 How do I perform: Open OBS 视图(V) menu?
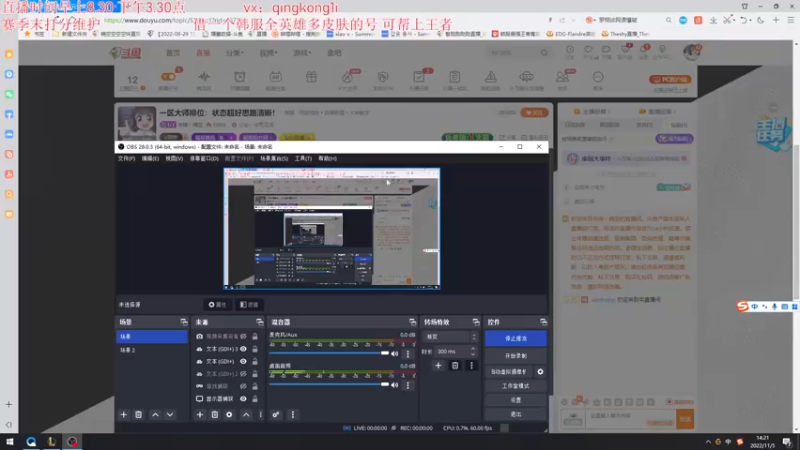(174, 159)
